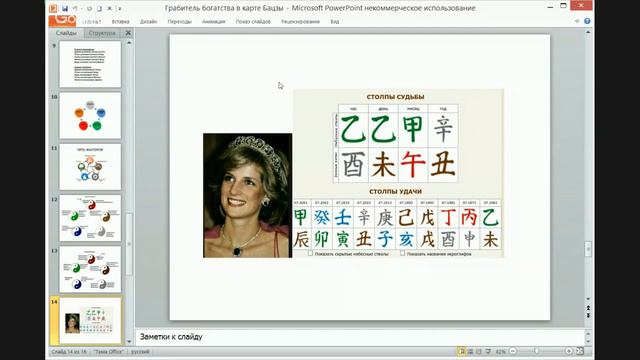Click the slide counter 'Слайд 14 из 16' in status bar
Screen dimensions: 640x360
(68, 352)
